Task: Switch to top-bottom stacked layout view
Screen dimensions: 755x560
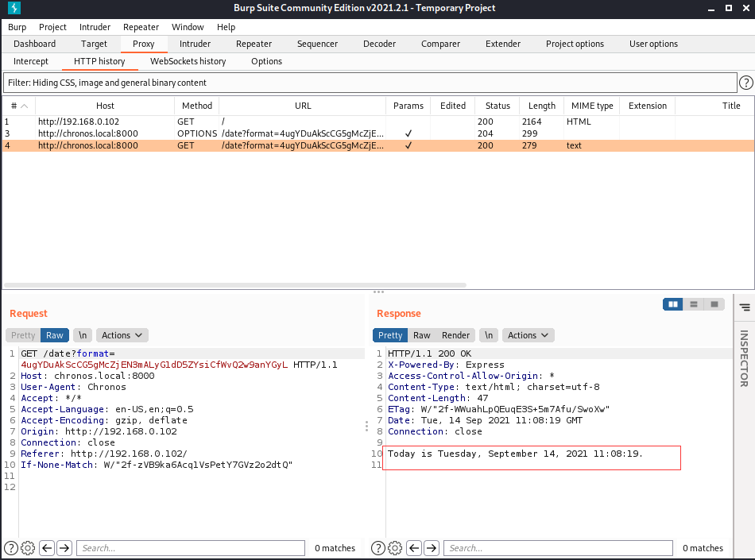Action: pyautogui.click(x=694, y=304)
